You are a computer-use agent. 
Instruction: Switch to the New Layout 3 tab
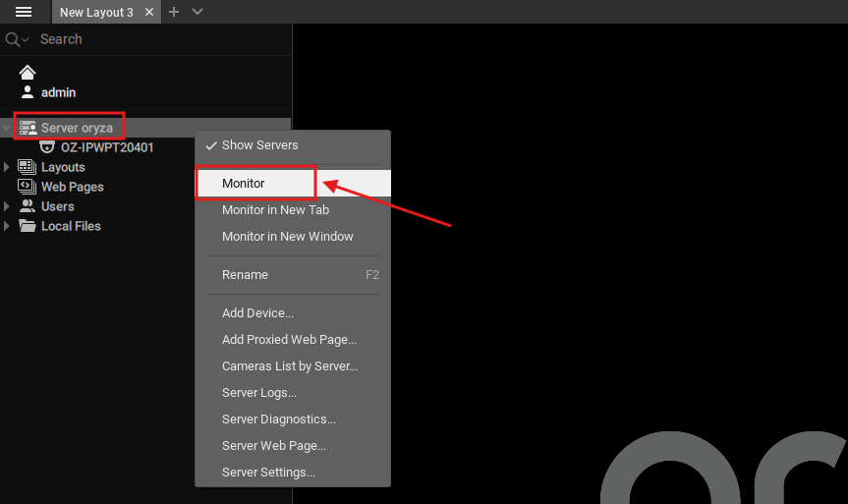pyautogui.click(x=96, y=12)
